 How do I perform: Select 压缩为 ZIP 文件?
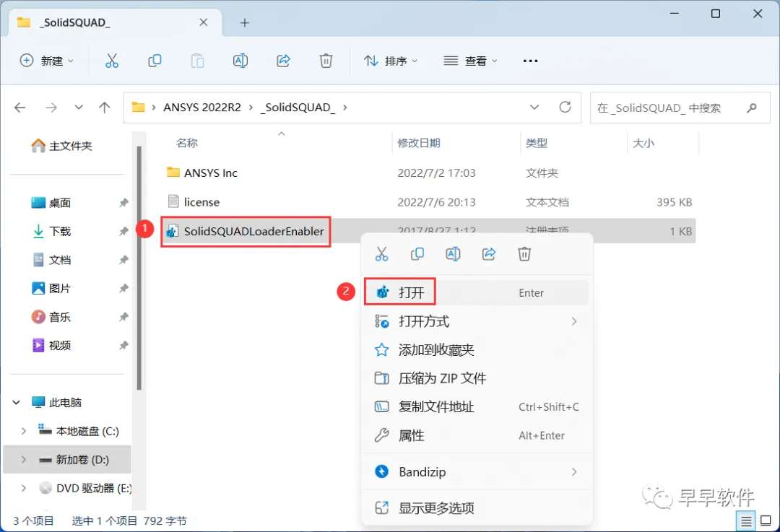point(477,378)
